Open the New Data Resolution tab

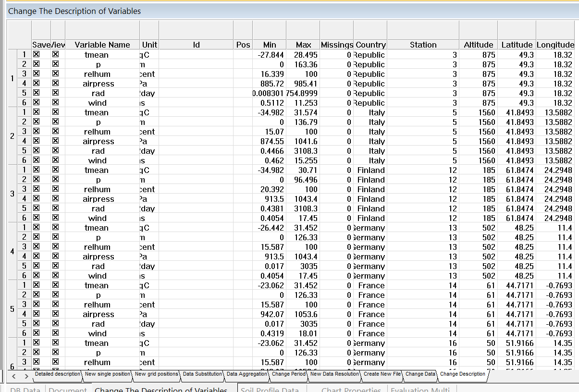[x=335, y=374]
